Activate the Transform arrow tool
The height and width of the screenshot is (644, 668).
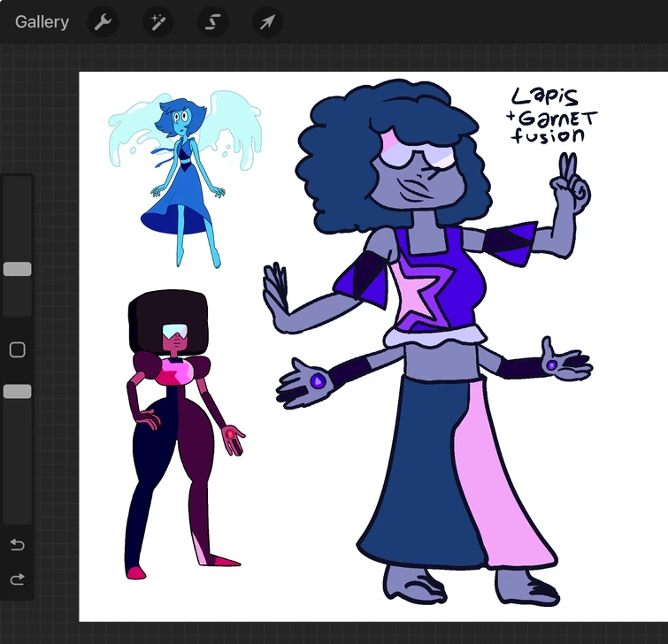[267, 22]
